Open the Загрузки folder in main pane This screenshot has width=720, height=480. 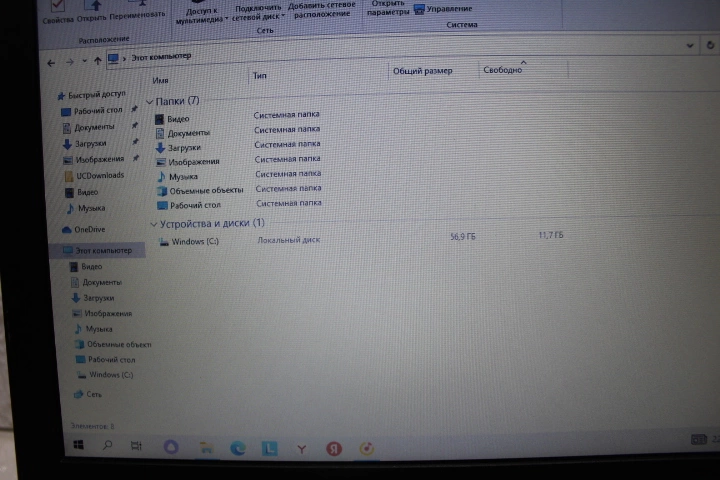pyautogui.click(x=183, y=147)
